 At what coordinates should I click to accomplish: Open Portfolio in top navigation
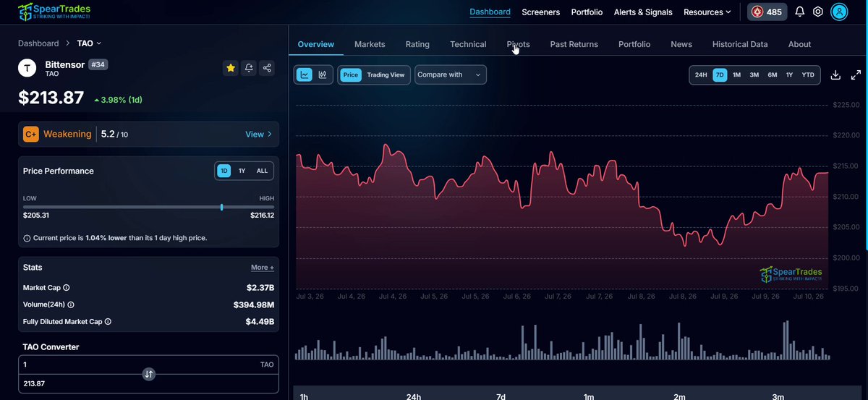pos(587,12)
